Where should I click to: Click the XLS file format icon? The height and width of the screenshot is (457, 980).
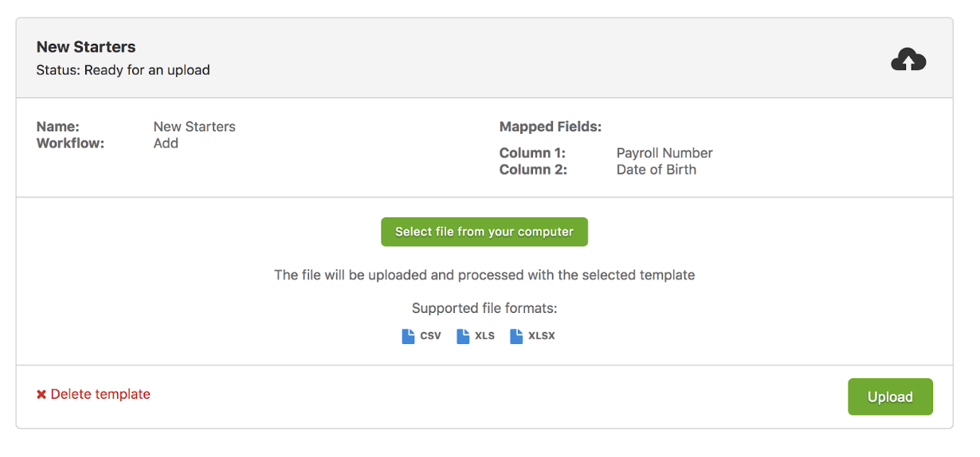[463, 336]
